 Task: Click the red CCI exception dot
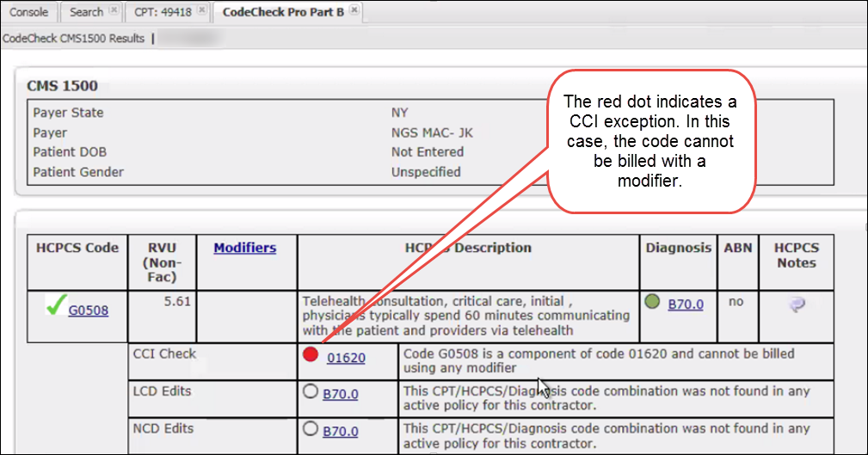tap(311, 355)
